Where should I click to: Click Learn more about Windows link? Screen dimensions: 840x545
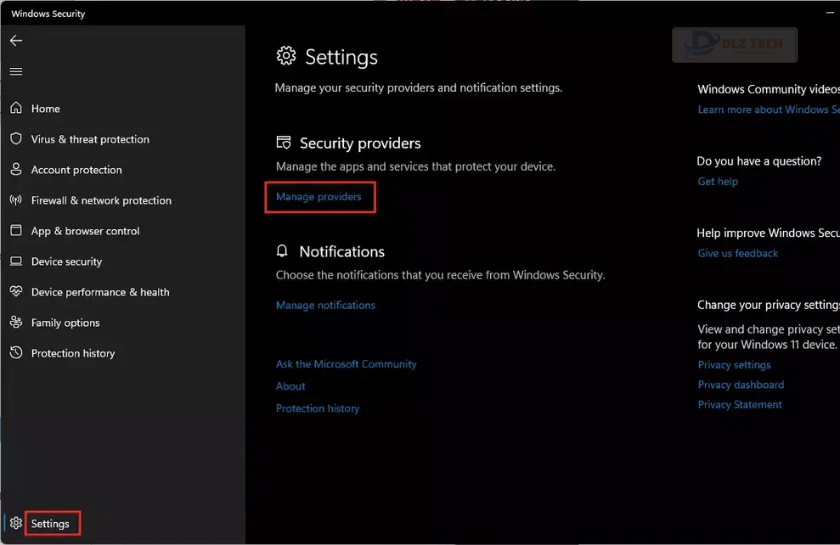click(x=768, y=109)
